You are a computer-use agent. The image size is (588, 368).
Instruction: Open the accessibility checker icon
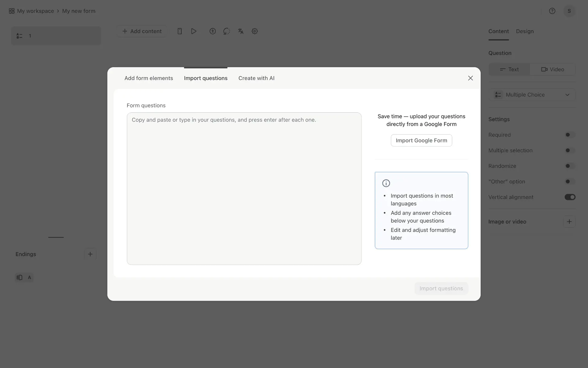(x=213, y=31)
